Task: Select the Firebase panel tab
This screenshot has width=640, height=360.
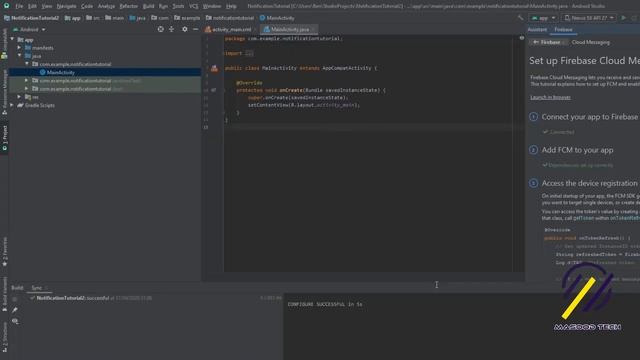Action: [563, 29]
